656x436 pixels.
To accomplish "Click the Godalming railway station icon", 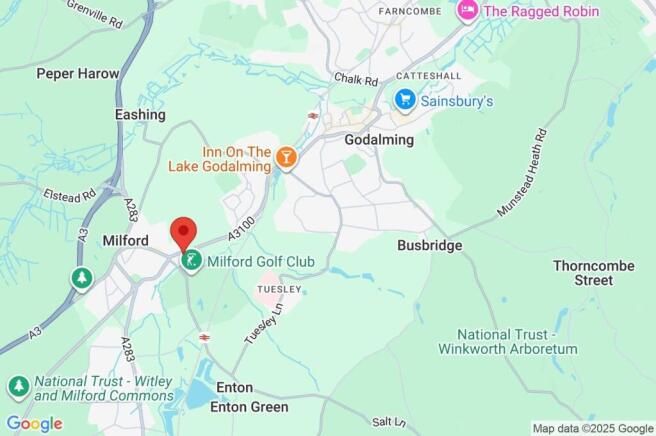I will pyautogui.click(x=312, y=115).
